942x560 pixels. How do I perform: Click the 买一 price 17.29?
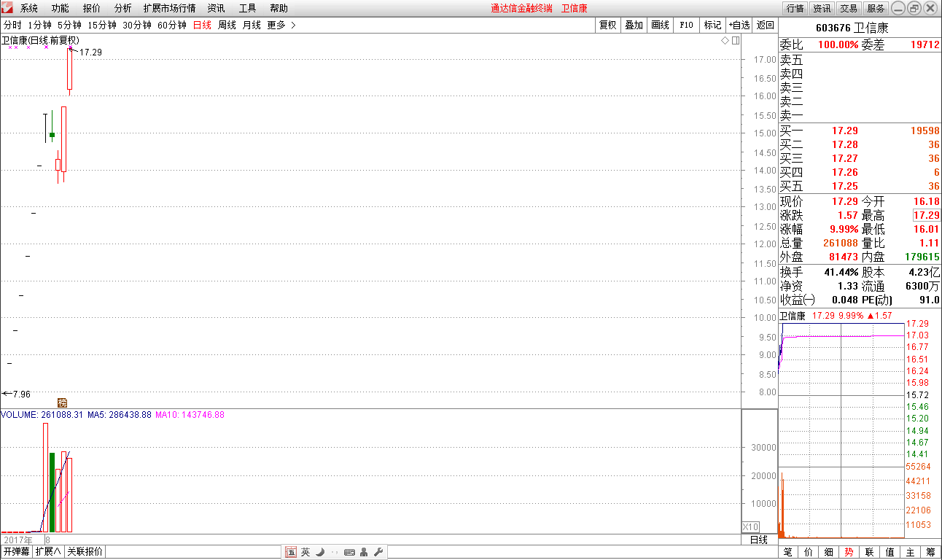coord(845,131)
